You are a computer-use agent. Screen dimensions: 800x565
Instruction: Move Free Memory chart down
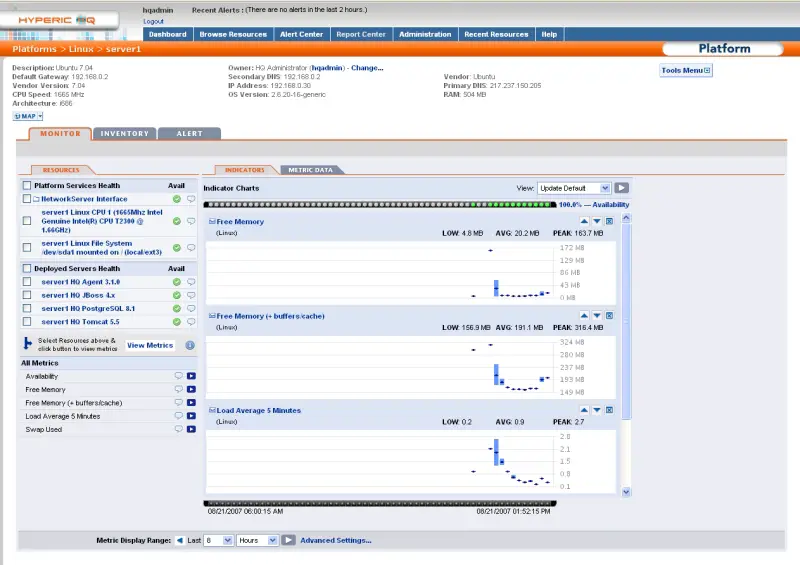(x=596, y=221)
